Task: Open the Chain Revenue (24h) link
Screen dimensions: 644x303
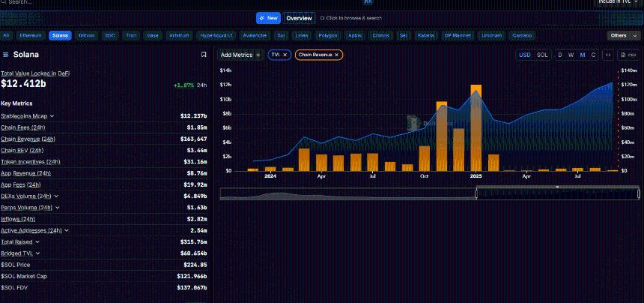Action: coord(28,139)
